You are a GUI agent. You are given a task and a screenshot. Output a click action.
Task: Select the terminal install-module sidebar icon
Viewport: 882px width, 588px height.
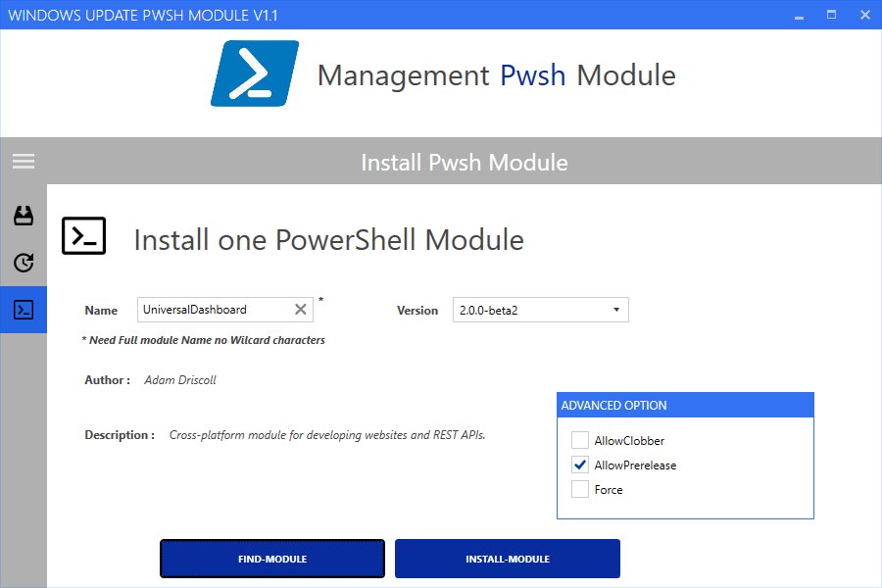coord(24,310)
